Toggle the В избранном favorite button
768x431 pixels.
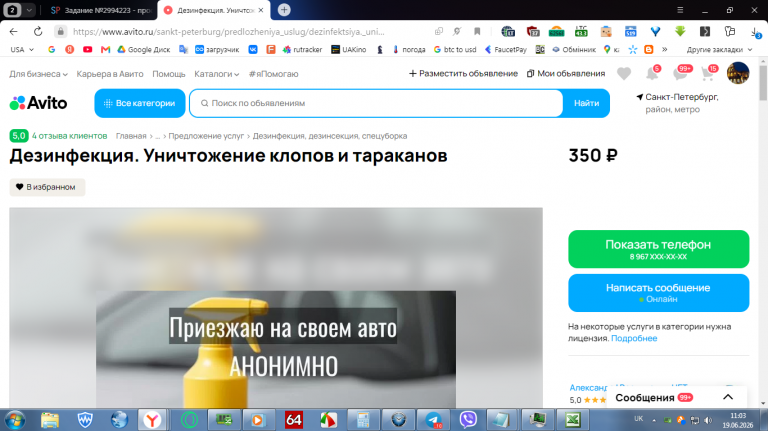[47, 187]
